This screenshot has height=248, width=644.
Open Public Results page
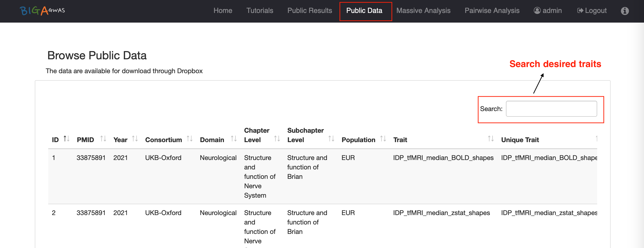tap(310, 11)
